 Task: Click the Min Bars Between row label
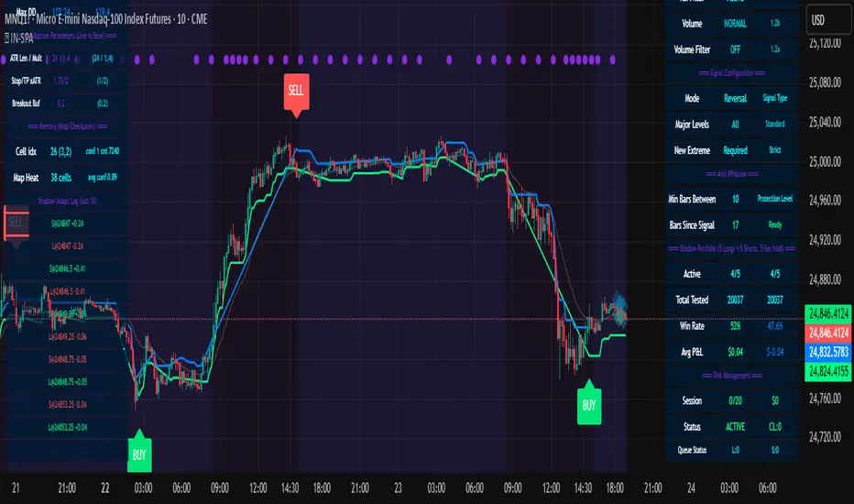coord(692,200)
